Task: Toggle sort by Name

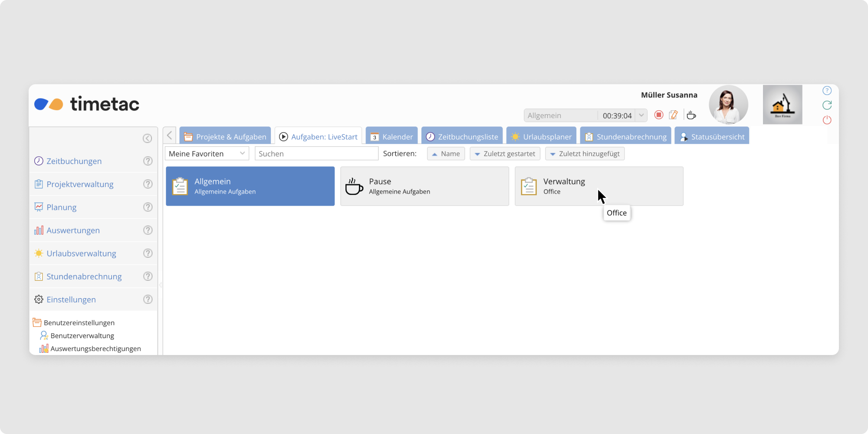Action: click(446, 154)
